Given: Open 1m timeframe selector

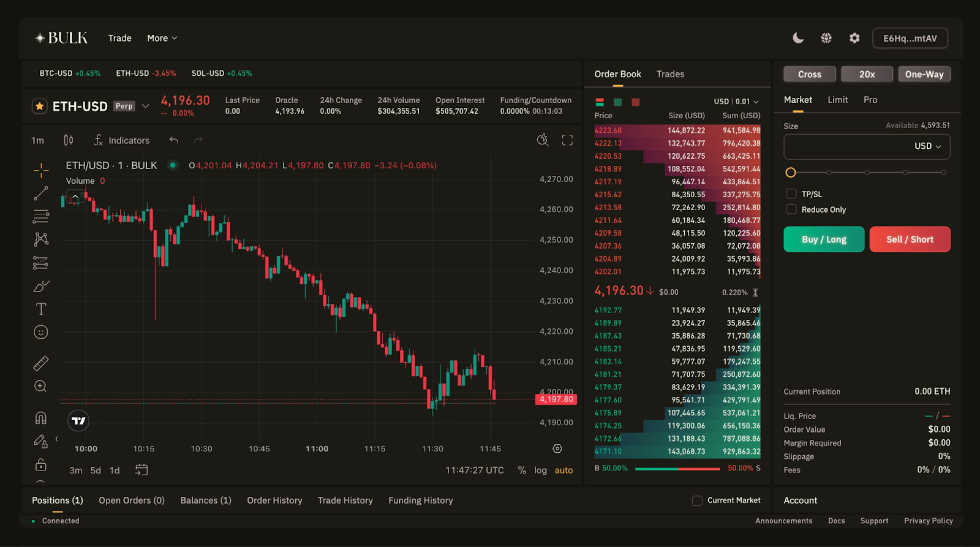Looking at the screenshot, I should [x=37, y=140].
